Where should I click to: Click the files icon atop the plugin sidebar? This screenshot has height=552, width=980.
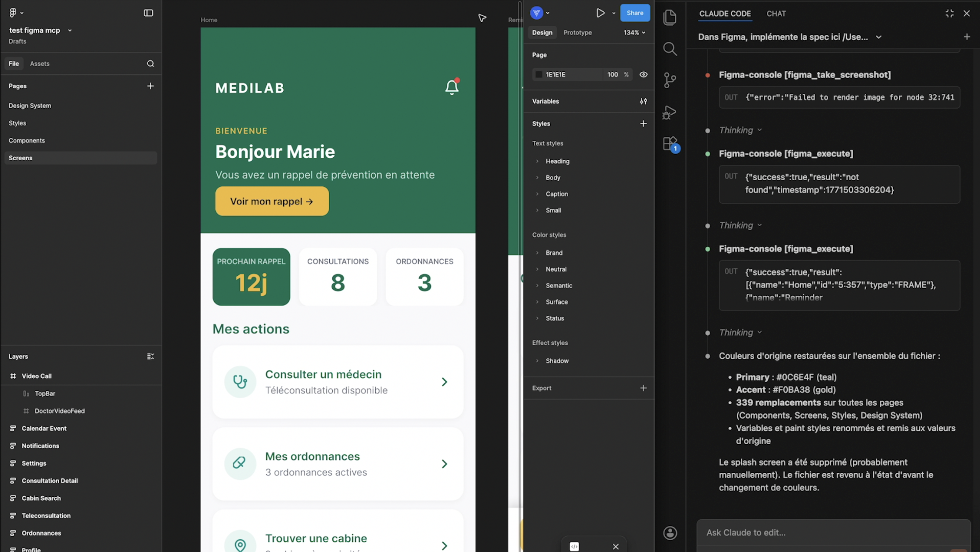[670, 17]
